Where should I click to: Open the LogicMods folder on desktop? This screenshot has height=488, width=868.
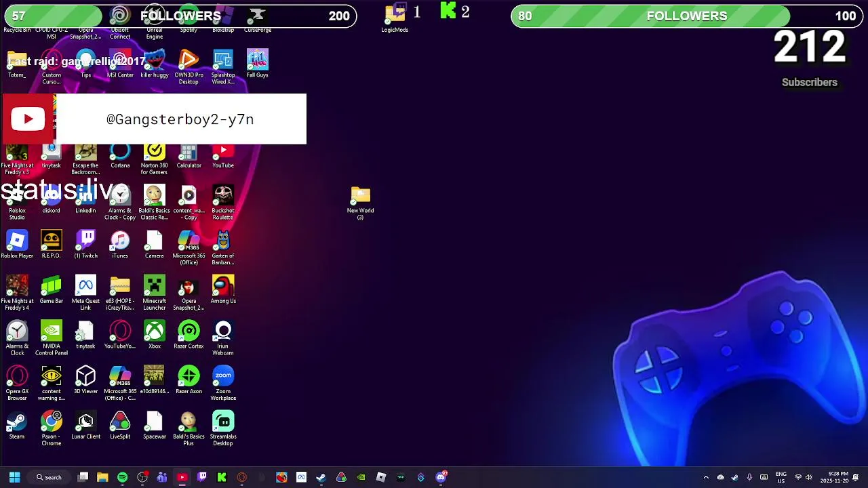click(x=395, y=19)
